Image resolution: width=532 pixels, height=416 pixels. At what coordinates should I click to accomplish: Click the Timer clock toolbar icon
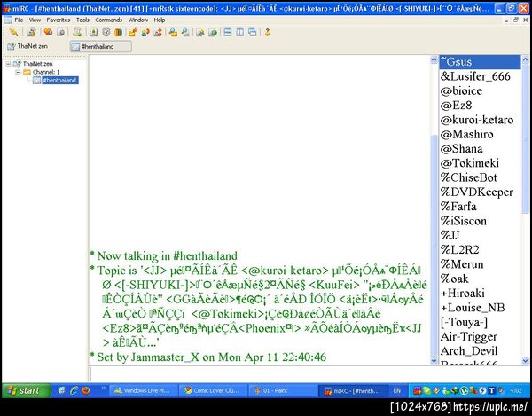[106, 33]
